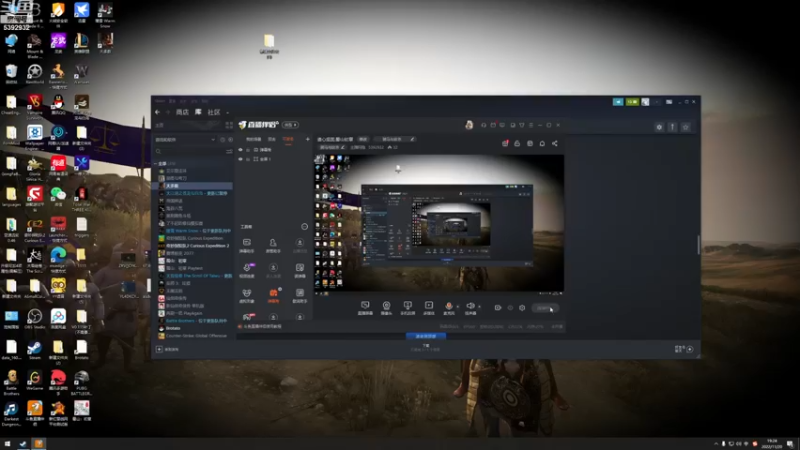Open the 商店 store tab in Steam
The height and width of the screenshot is (450, 800).
click(182, 112)
